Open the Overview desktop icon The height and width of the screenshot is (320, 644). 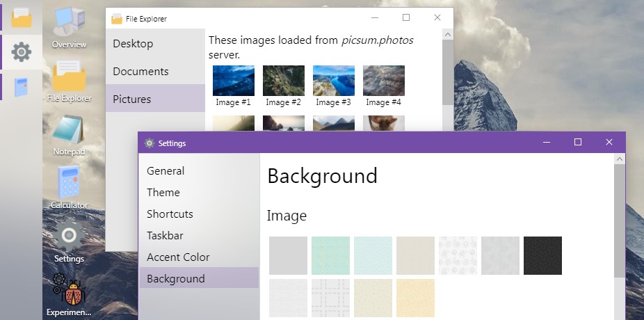point(69,28)
